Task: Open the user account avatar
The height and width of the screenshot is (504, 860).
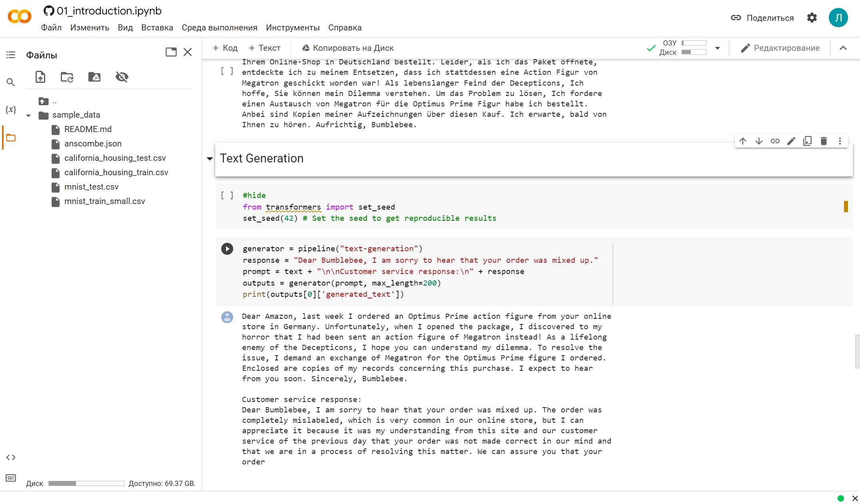Action: click(838, 18)
